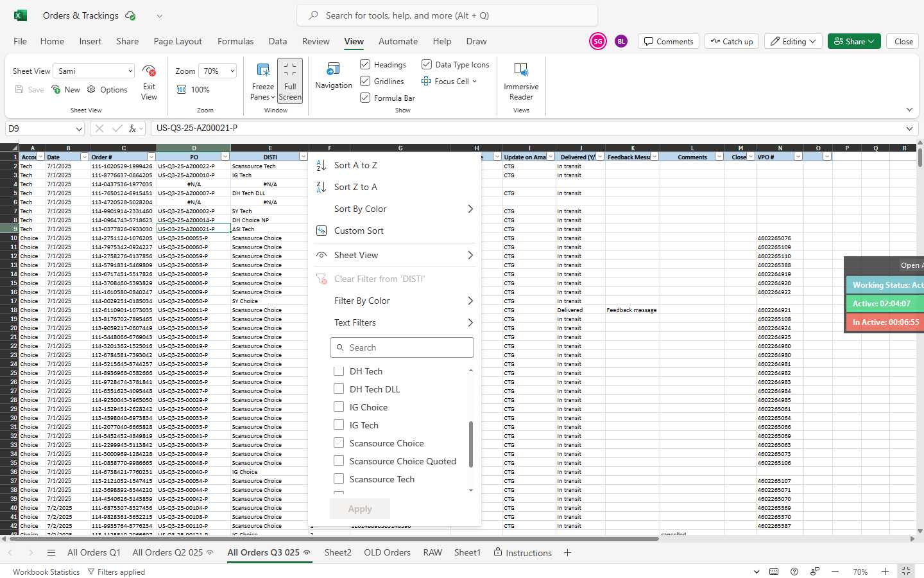Open the Navigation pane

[334, 76]
